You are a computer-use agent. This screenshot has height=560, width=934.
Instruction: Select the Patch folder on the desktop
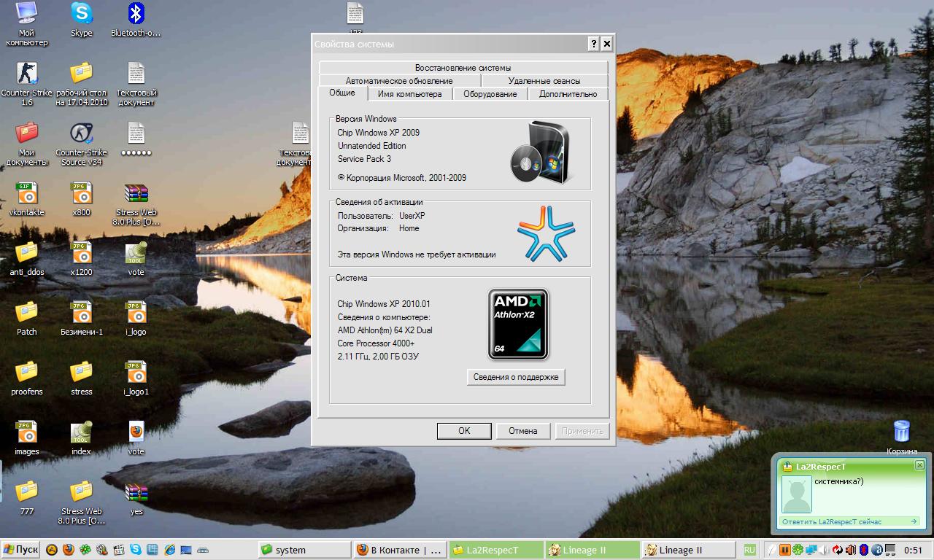27,319
